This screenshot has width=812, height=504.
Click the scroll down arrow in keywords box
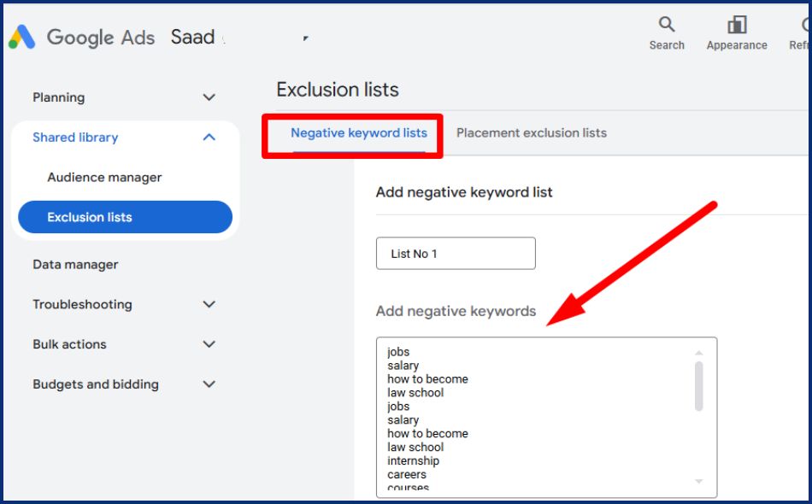(698, 481)
